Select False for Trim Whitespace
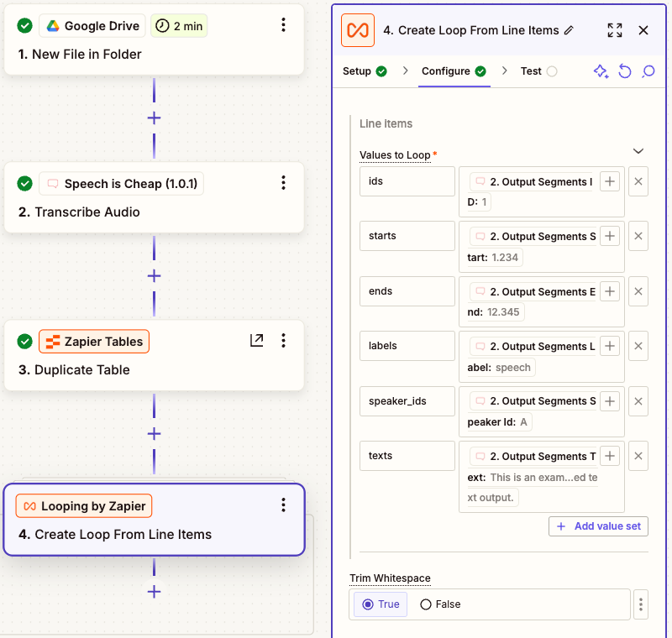Image resolution: width=672 pixels, height=638 pixels. pos(440,604)
